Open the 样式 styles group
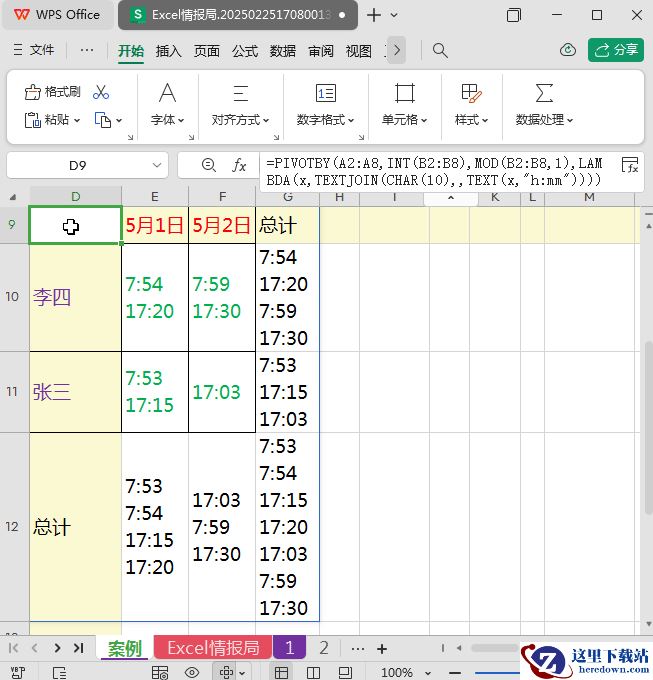Image resolution: width=653 pixels, height=680 pixels. 471,105
